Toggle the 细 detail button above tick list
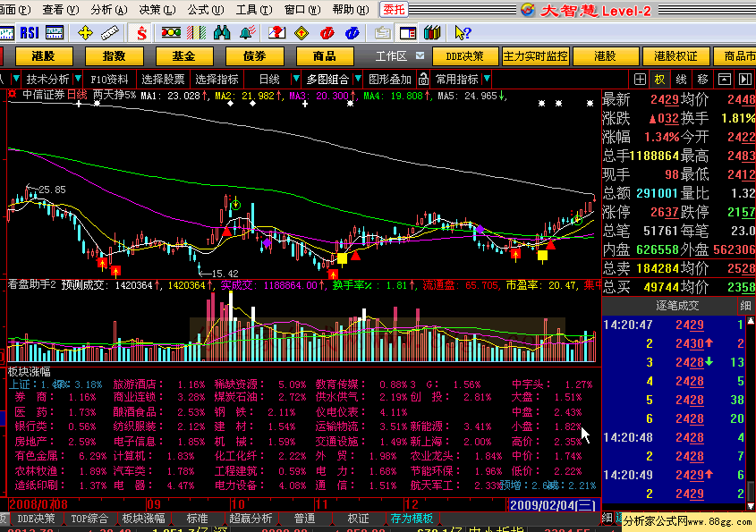 tap(745, 306)
